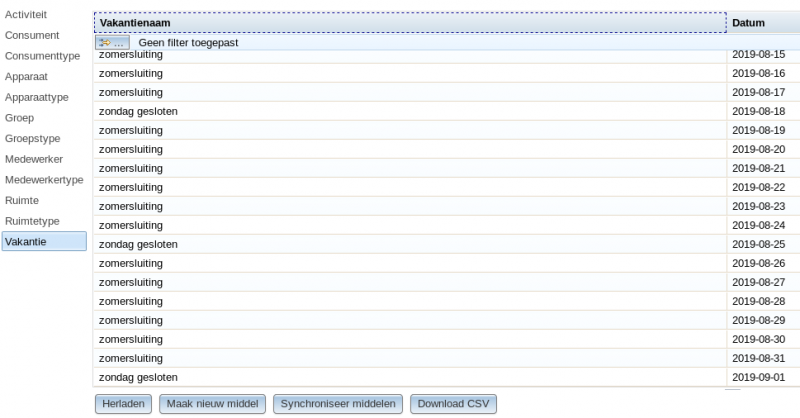The image size is (800, 418).
Task: Select zomersluiting row dated 2019-08-22
Action: click(446, 187)
